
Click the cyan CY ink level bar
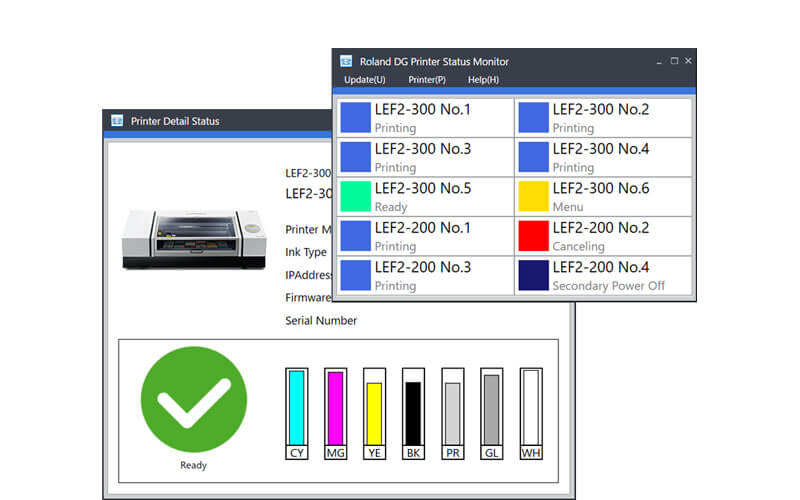click(296, 406)
